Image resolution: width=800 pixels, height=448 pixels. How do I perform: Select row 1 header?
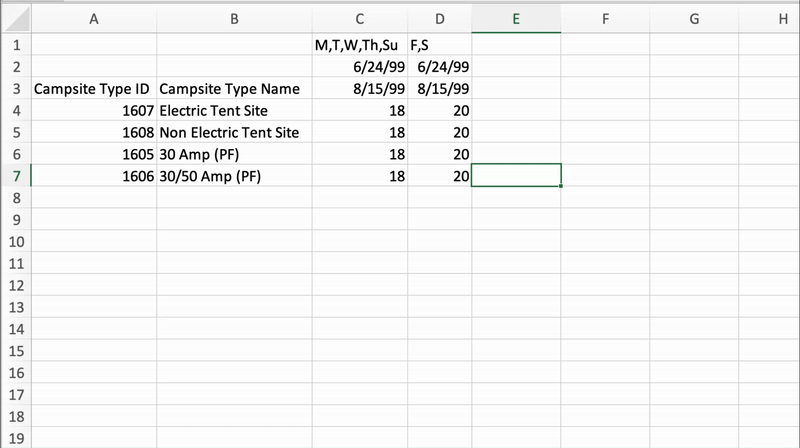pyautogui.click(x=16, y=45)
